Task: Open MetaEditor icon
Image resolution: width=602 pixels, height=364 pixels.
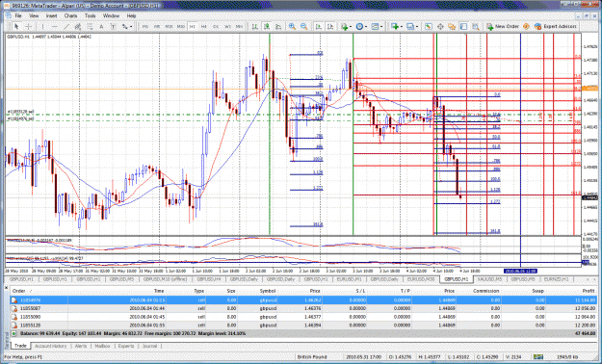Action: tap(526, 27)
